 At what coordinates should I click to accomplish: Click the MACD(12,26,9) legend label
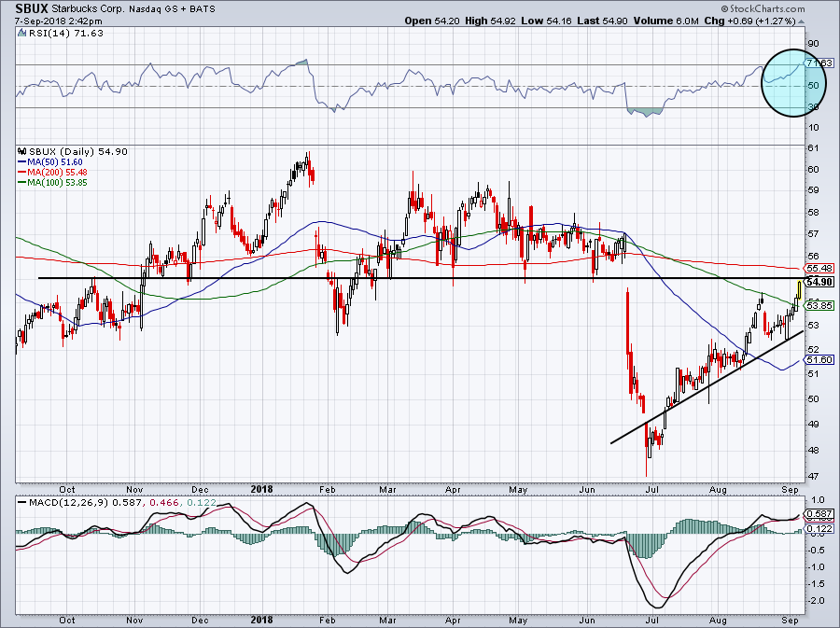[x=68, y=503]
